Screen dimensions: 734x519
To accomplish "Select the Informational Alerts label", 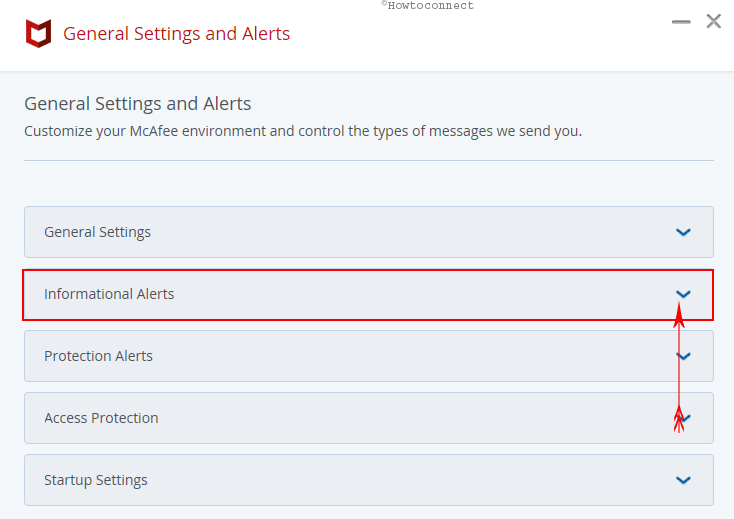I will click(109, 294).
